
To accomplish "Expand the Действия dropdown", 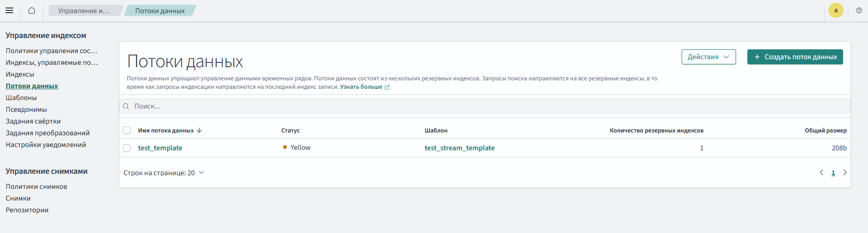I will [x=708, y=57].
